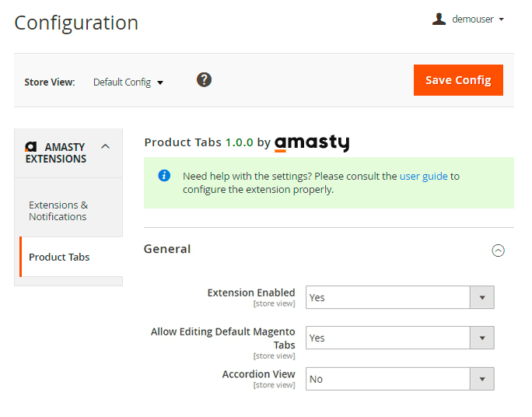Click the Amasty logo beside Product Tabs
Viewport: 532px width, 417px height.
pos(312,143)
